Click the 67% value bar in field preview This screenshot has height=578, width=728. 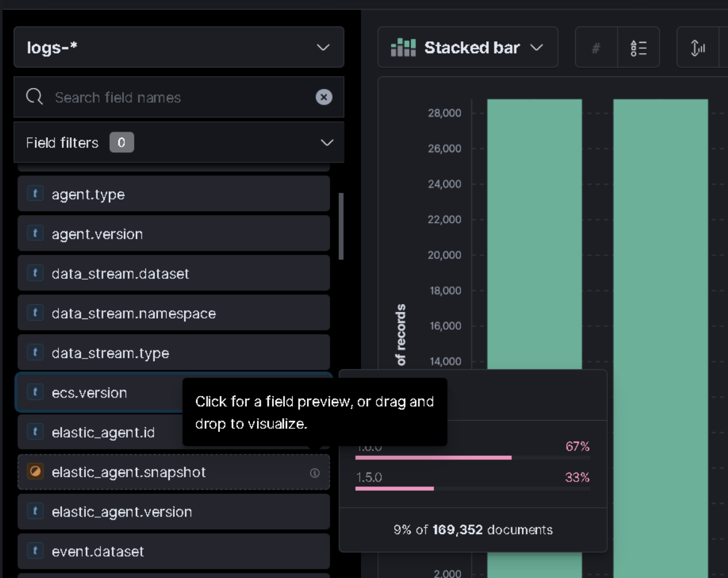click(433, 458)
